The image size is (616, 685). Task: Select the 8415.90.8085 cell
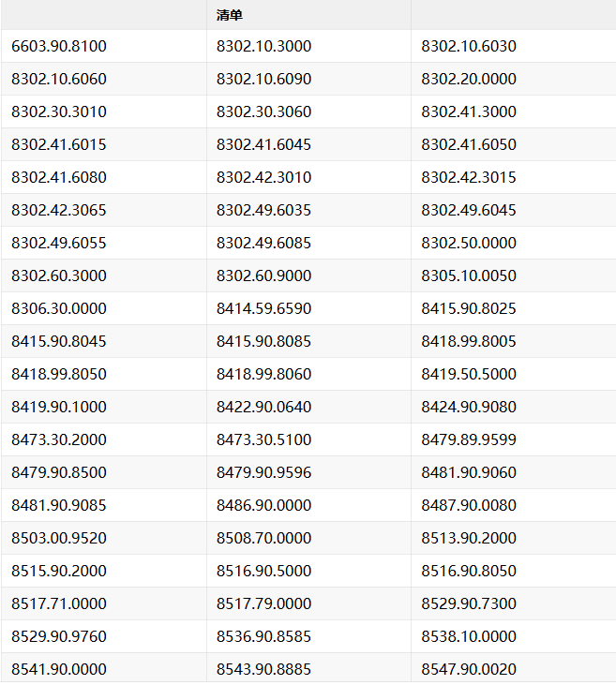[x=263, y=341]
